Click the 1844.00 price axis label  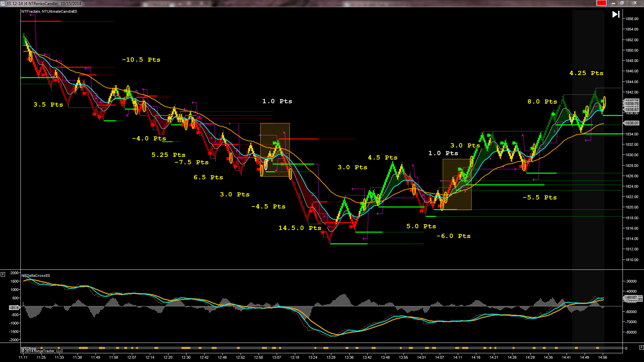632,82
